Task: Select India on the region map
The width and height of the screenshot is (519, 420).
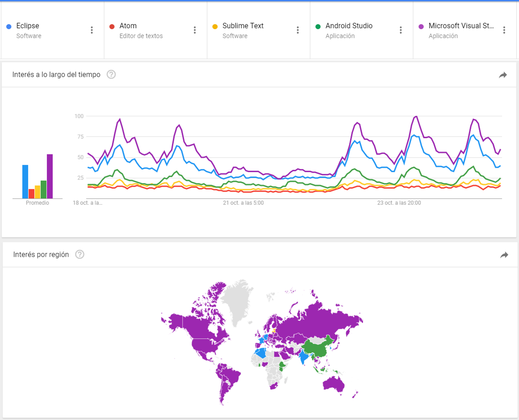Action: (304, 358)
